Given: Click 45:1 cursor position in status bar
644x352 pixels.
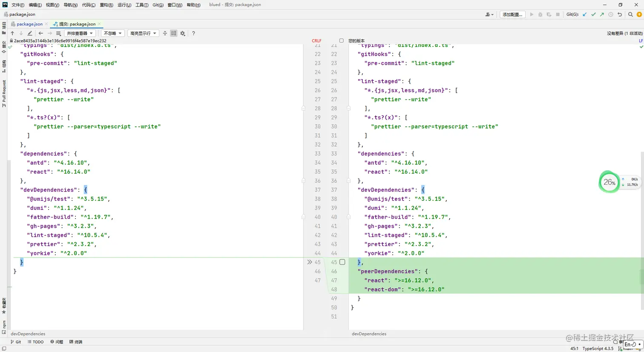Looking at the screenshot, I should (574, 349).
